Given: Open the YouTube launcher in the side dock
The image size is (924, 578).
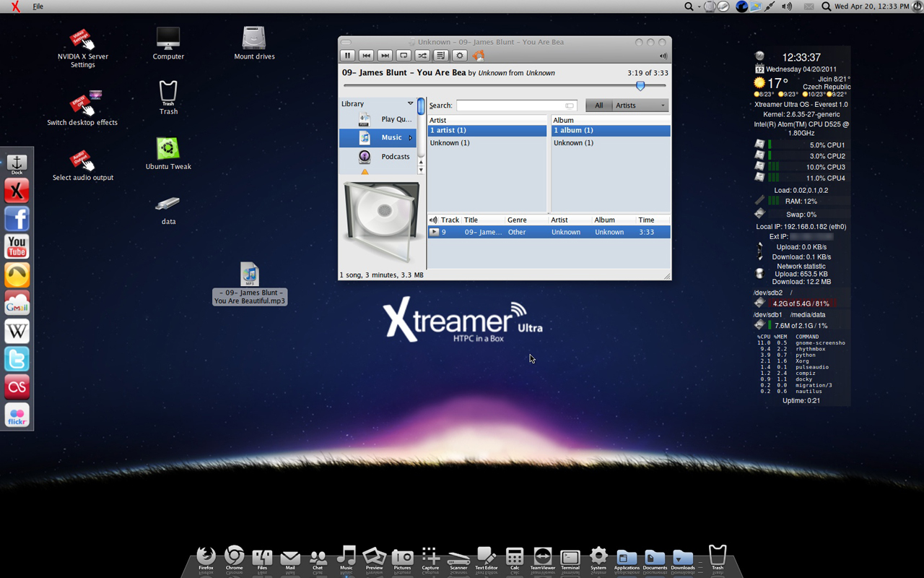Looking at the screenshot, I should pyautogui.click(x=17, y=247).
